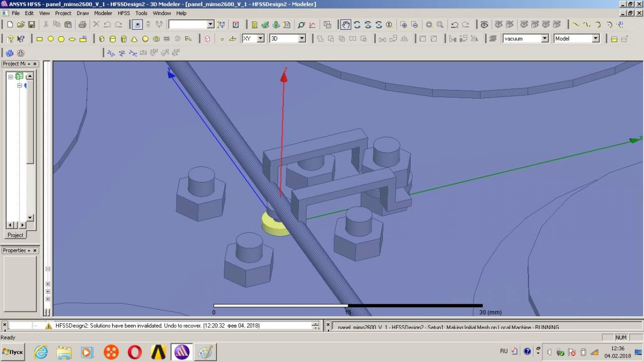Click the Save project icon
The image size is (644, 362).
click(32, 25)
